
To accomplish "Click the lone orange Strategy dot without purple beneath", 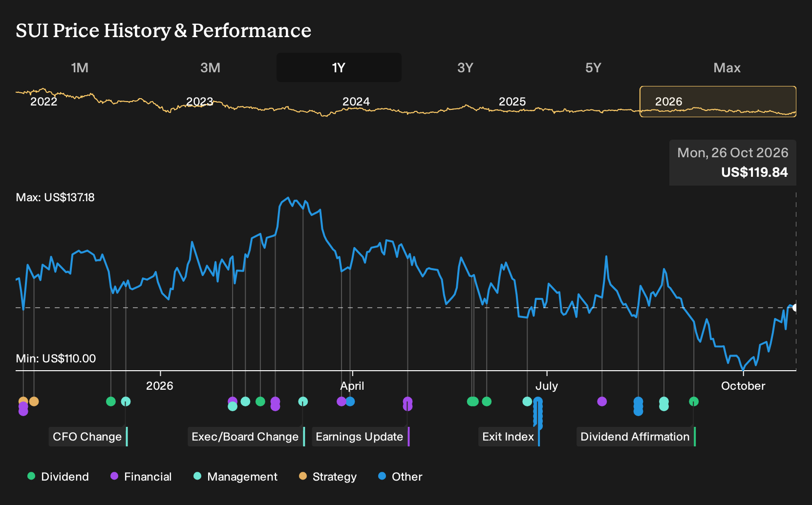I will point(34,401).
